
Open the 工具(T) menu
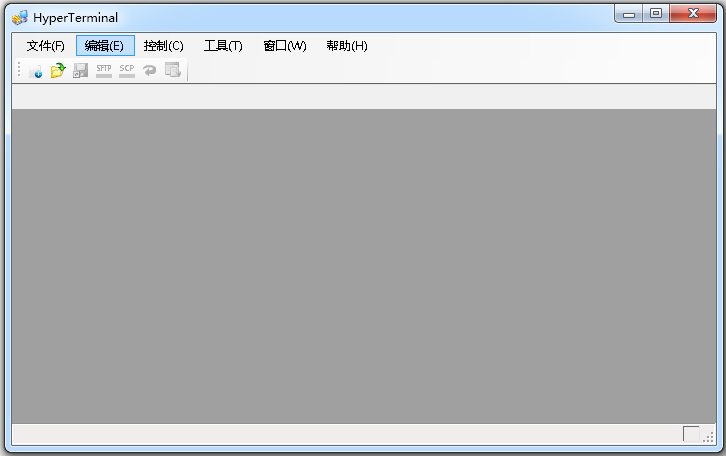point(223,46)
